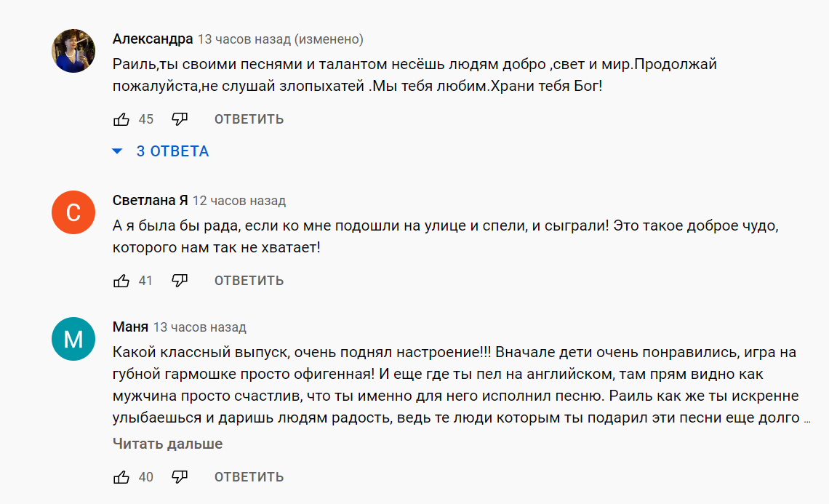The image size is (829, 504).
Task: Open Светлана Я channel name link
Action: coord(151,201)
